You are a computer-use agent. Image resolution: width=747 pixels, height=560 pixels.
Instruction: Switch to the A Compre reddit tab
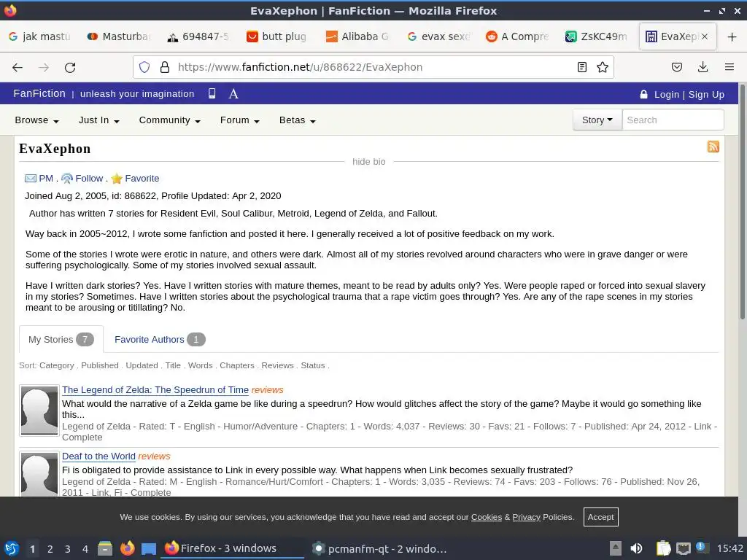point(518,36)
